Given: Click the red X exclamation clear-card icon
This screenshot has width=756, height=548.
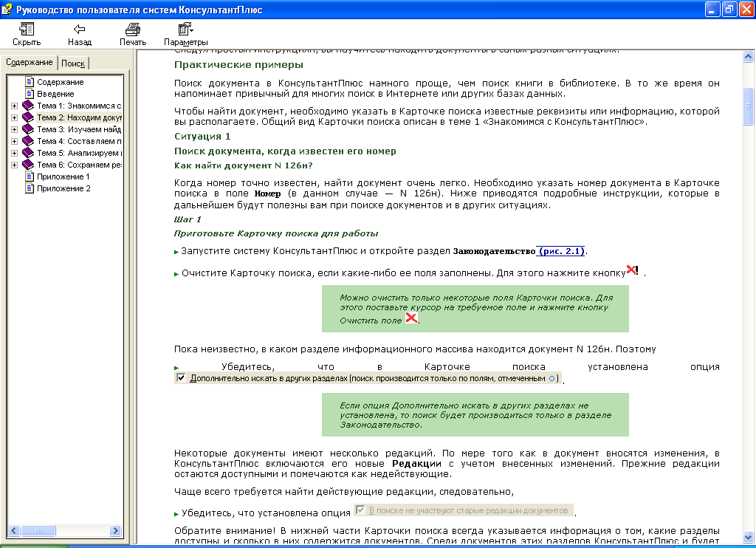Looking at the screenshot, I should [632, 270].
